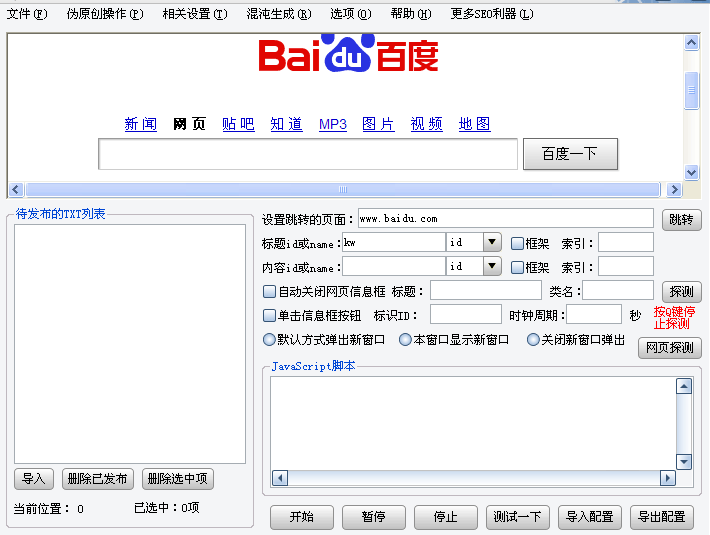Image resolution: width=710 pixels, height=535 pixels.
Task: Click the Baidu logo in browser pane
Action: [348, 53]
